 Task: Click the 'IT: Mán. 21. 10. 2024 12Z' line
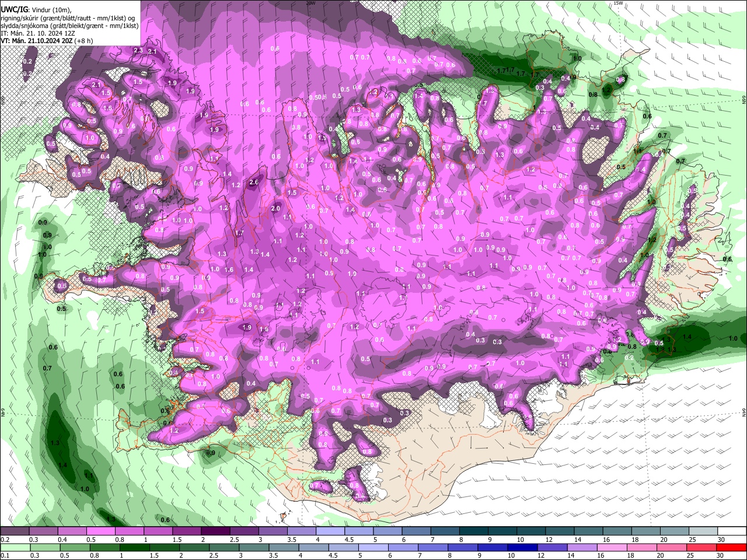point(38,33)
